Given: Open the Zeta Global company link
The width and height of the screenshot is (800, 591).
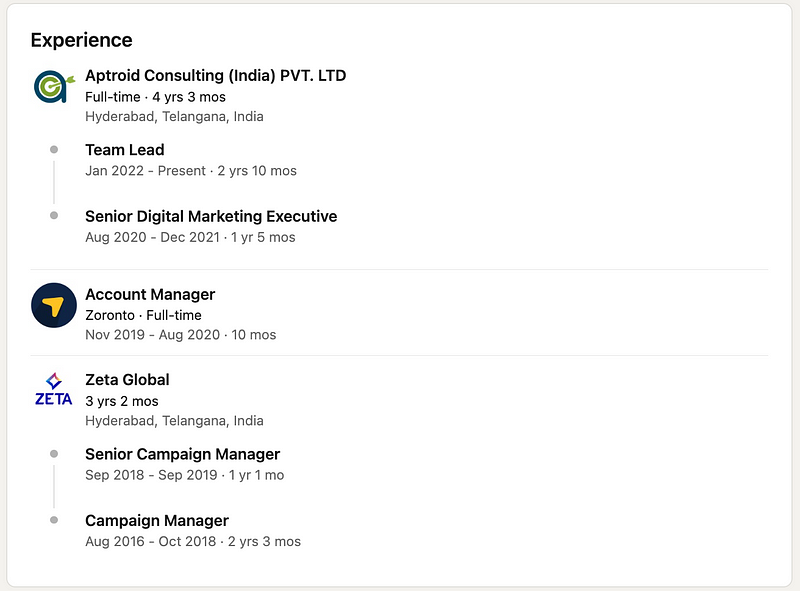Looking at the screenshot, I should click(x=127, y=379).
